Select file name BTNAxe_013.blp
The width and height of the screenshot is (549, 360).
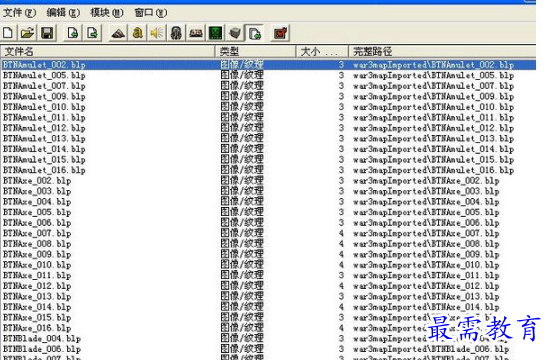37,296
